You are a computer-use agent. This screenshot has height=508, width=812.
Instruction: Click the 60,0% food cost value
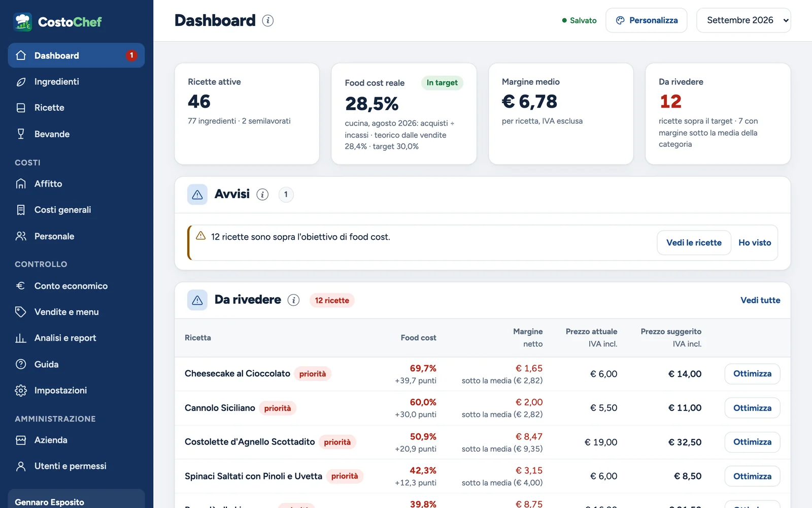(423, 402)
